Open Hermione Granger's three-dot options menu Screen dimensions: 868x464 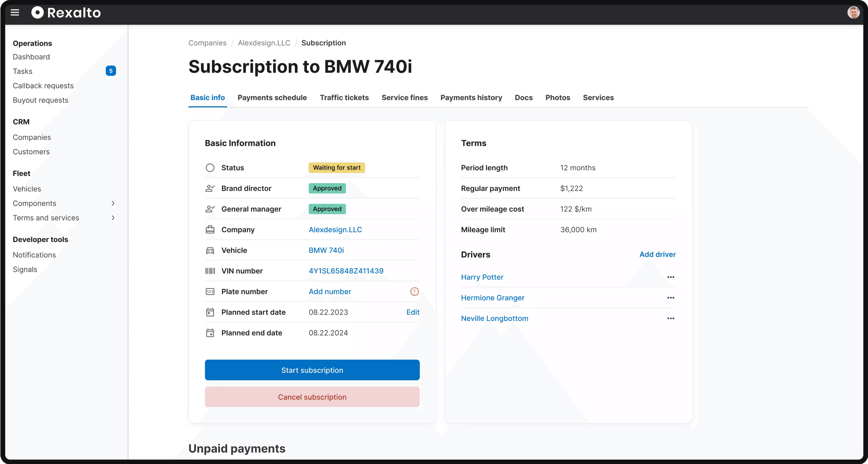671,298
